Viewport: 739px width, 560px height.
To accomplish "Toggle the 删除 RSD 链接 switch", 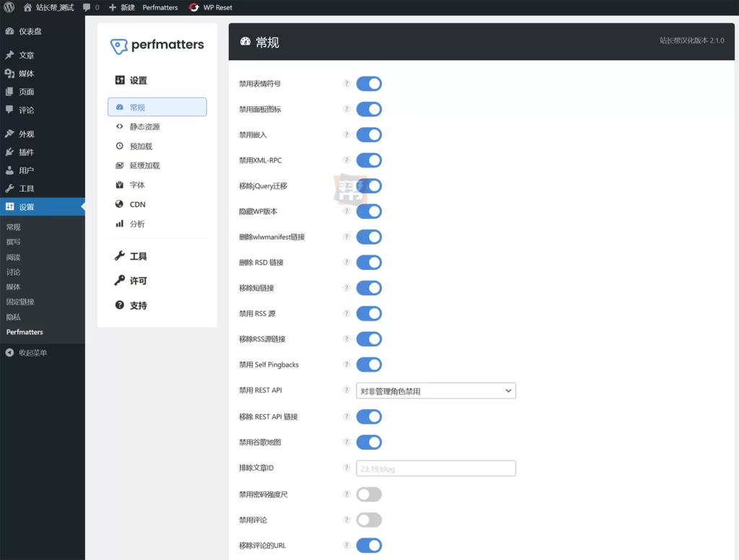I will tap(369, 262).
